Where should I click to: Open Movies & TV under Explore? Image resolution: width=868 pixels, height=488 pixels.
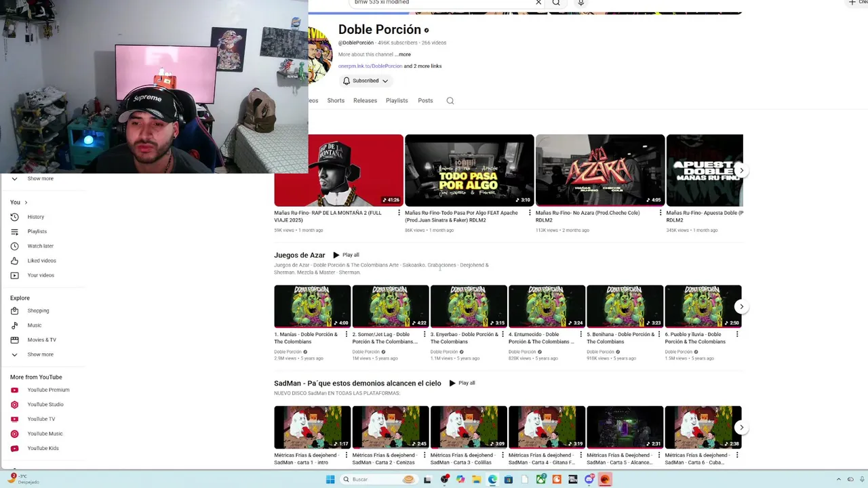coord(41,340)
